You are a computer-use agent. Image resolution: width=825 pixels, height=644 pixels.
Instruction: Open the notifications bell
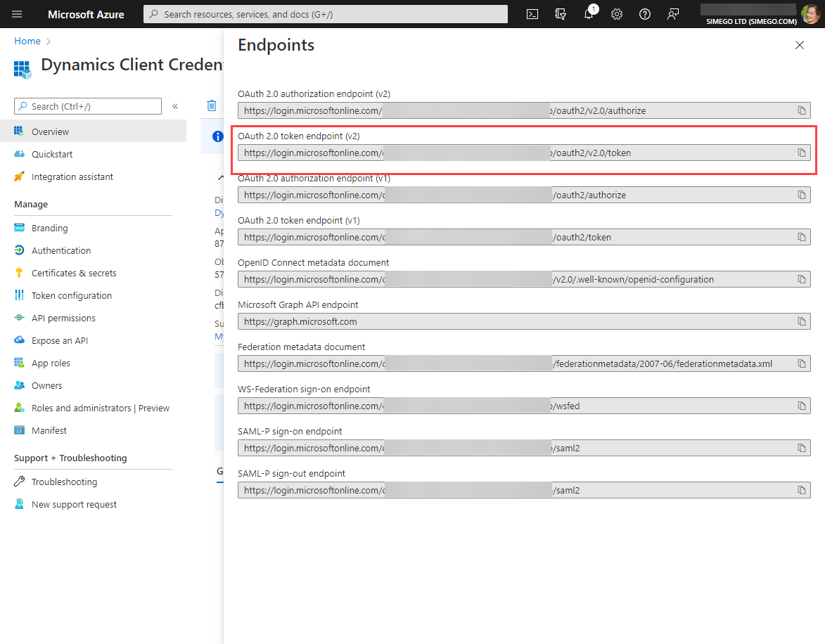point(589,14)
